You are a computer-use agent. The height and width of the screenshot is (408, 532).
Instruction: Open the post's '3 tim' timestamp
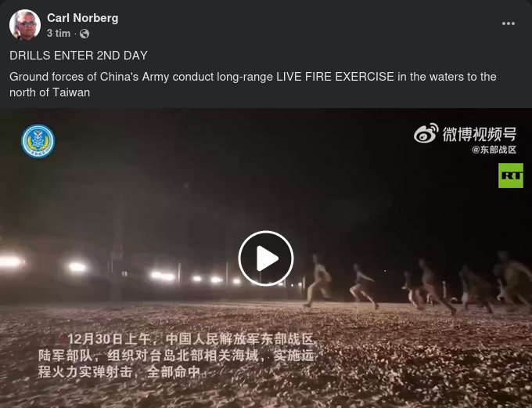(59, 34)
